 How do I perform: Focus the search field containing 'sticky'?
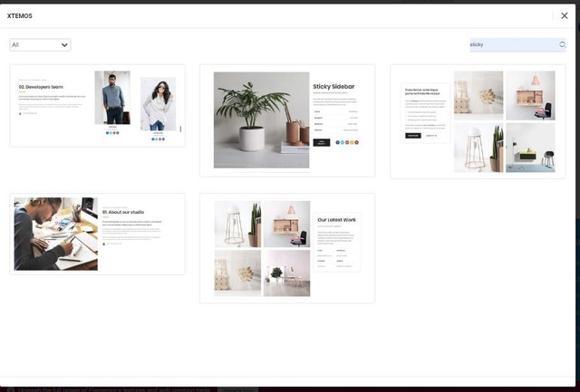(517, 44)
